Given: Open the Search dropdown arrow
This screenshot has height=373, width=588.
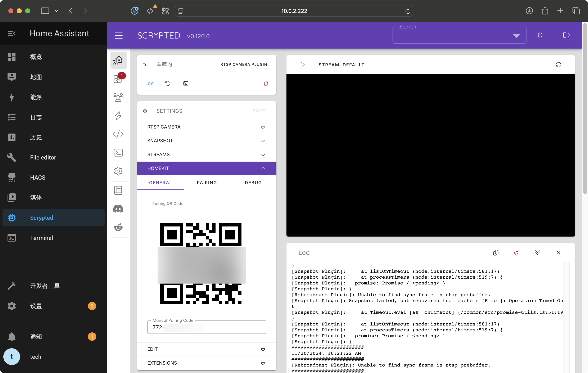Looking at the screenshot, I should pos(516,36).
